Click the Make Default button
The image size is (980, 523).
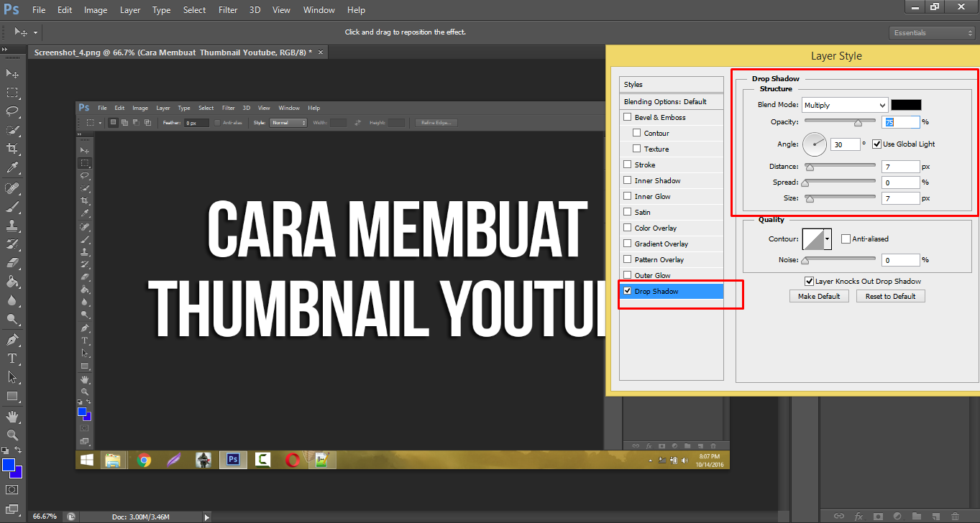[819, 295]
